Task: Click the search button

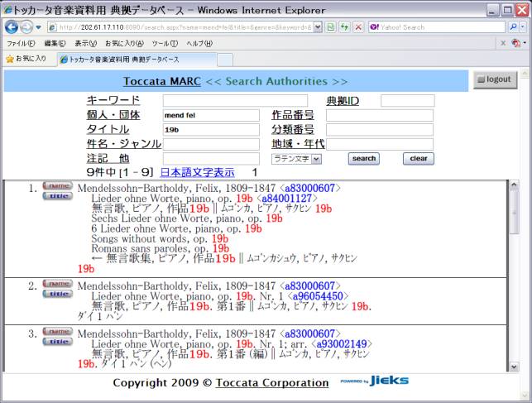Action: (364, 159)
